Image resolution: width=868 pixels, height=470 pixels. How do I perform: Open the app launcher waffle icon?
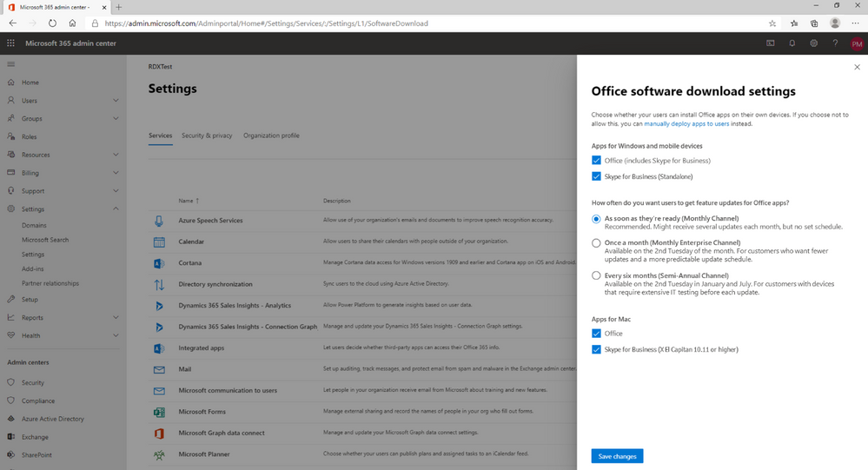[x=10, y=43]
